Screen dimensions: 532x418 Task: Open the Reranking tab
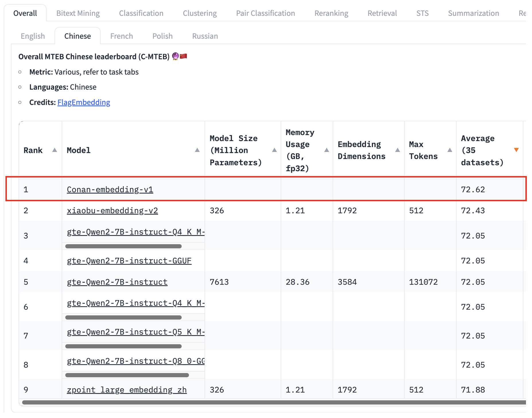(x=331, y=13)
